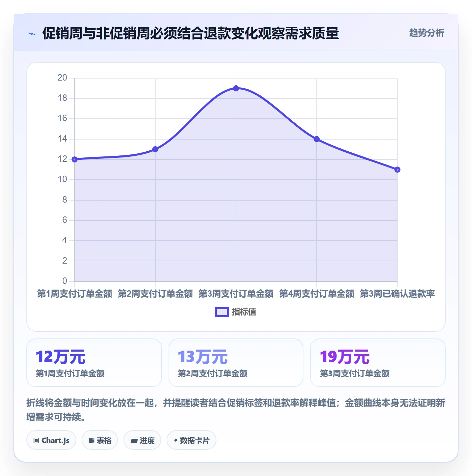Click the card title 促销周与非促销周必须结合退款变化观察需求质量
The width and height of the screenshot is (472, 476).
(190, 33)
